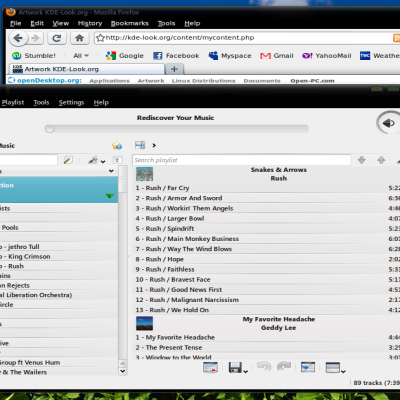Click the playlist layout icon in breadcrumb bar

(x=140, y=145)
